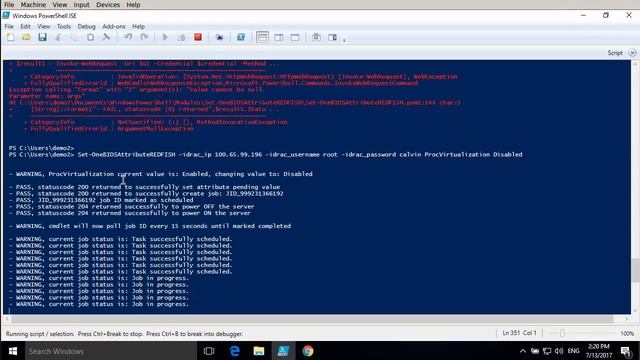Show script pane on top layout icon
Image resolution: width=640 pixels, height=360 pixels.
coord(262,37)
